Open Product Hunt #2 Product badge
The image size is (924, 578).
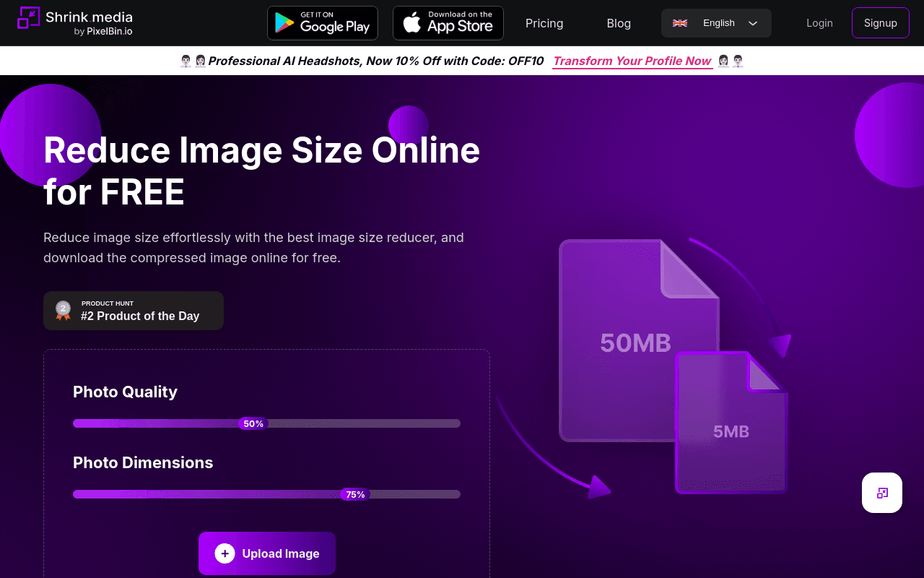[x=134, y=311]
